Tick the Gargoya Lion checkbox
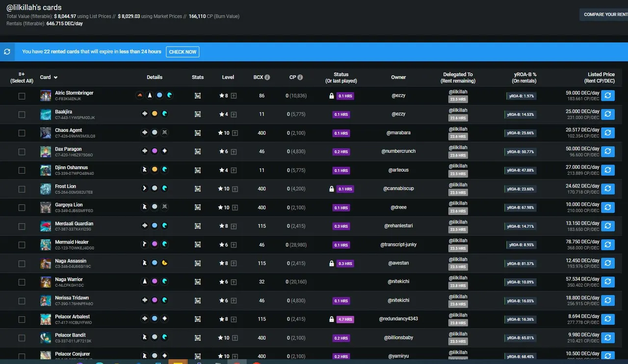The image size is (628, 364). (22, 208)
